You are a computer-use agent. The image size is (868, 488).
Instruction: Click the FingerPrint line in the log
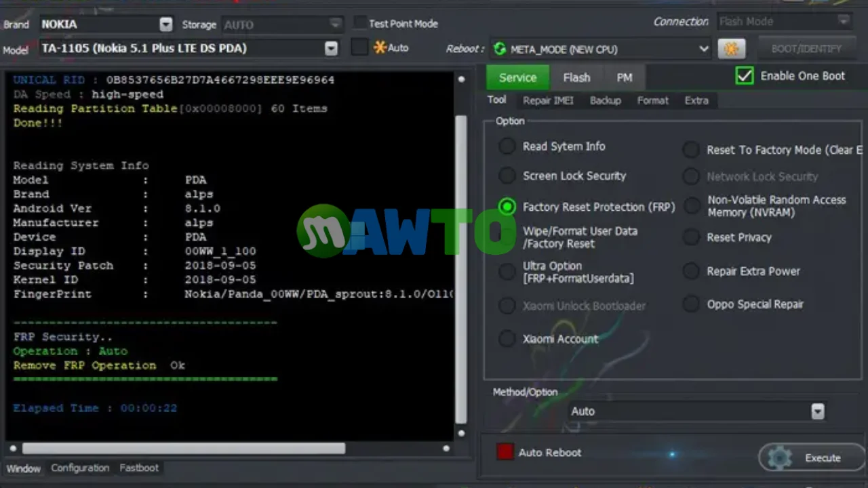tap(233, 294)
